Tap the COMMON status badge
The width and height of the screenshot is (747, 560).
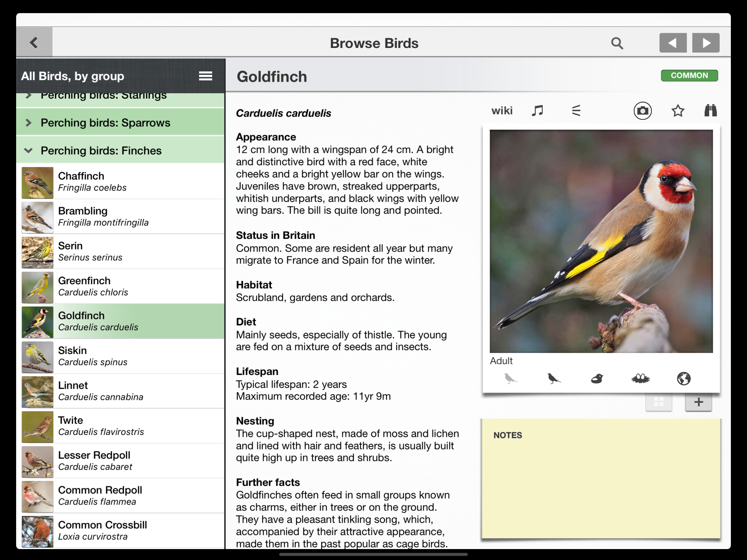click(x=689, y=75)
